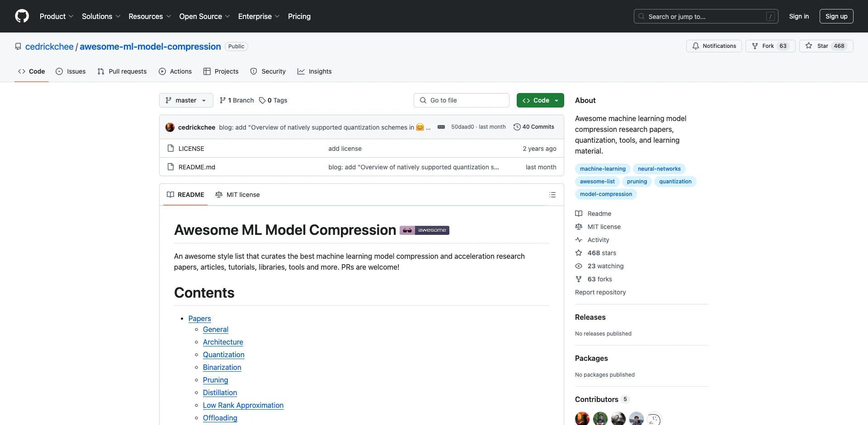Switch to the Projects tab
Viewport: 868px width, 425px height.
pyautogui.click(x=221, y=71)
